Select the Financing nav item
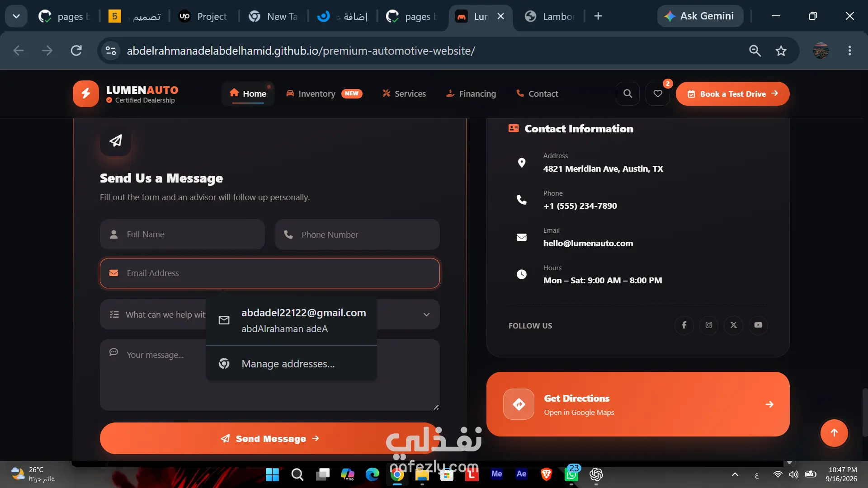 tap(471, 94)
